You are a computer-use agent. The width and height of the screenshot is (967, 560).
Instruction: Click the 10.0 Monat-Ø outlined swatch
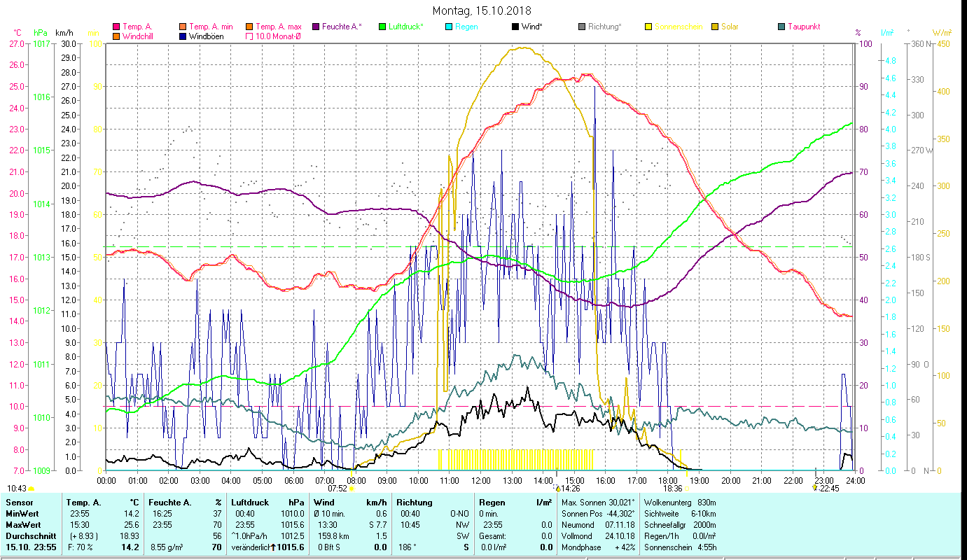pos(249,36)
